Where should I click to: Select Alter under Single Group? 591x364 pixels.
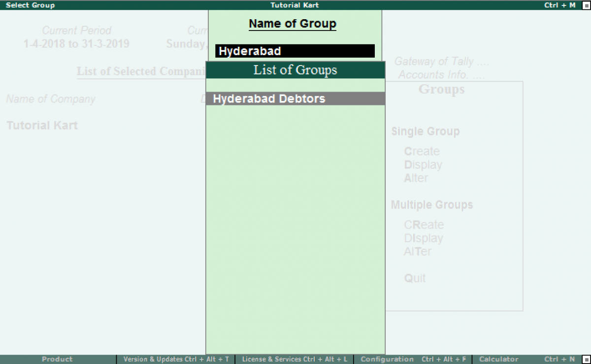[x=416, y=178]
